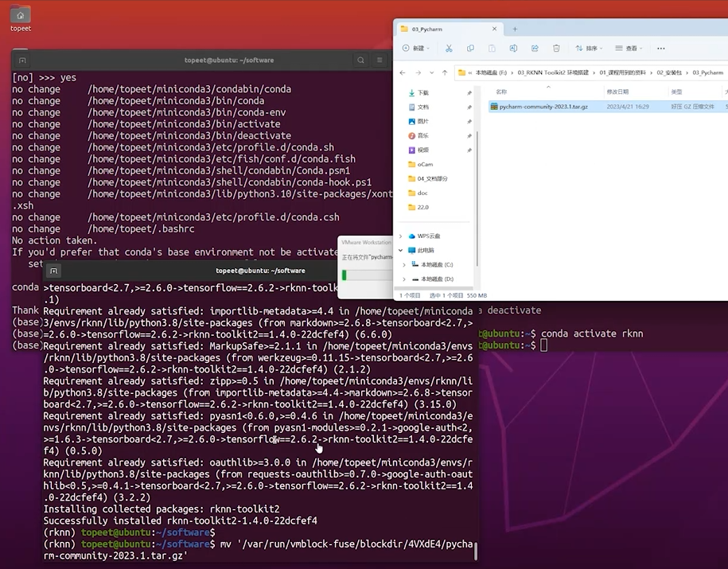The image size is (728, 569).
Task: Expand 本地磁盘 (D:) tree chevron
Action: point(404,279)
